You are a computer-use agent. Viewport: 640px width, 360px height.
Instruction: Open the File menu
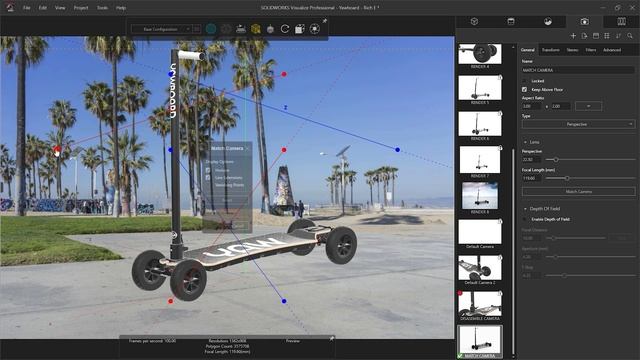click(27, 8)
